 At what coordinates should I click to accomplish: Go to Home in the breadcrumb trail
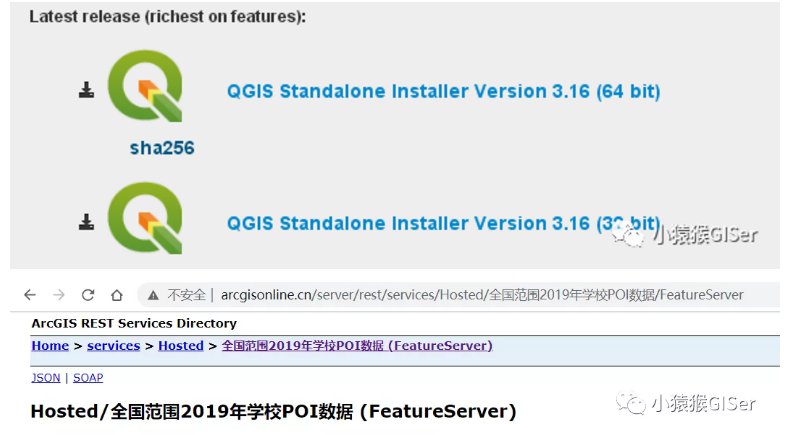[x=50, y=346]
